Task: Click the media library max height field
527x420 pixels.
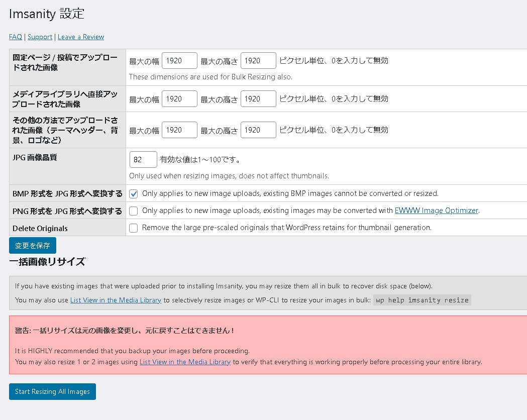Action: [258, 98]
